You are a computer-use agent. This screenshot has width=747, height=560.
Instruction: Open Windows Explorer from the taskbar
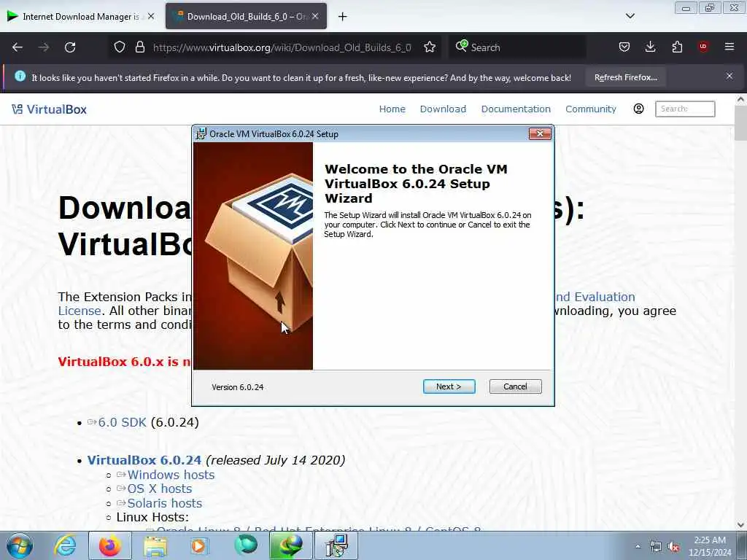click(155, 545)
